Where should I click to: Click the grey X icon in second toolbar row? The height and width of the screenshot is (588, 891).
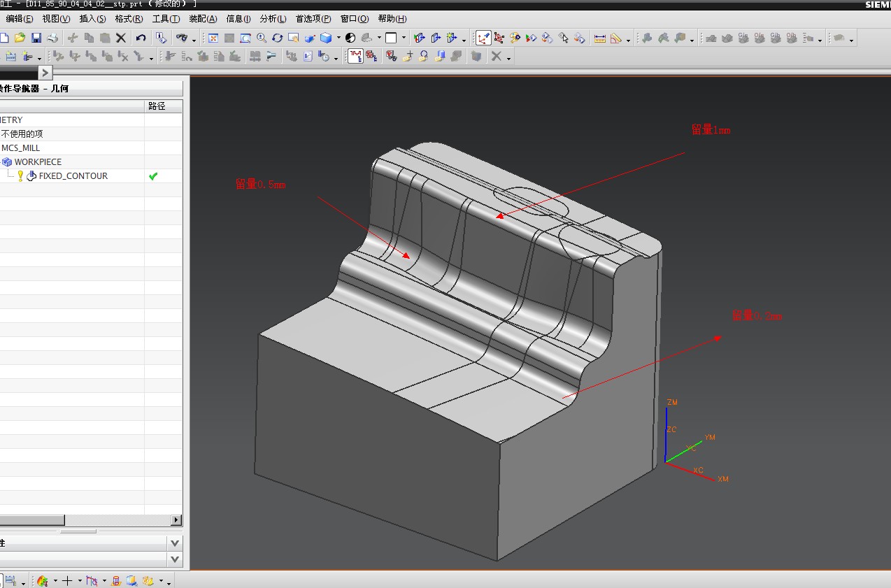click(496, 57)
